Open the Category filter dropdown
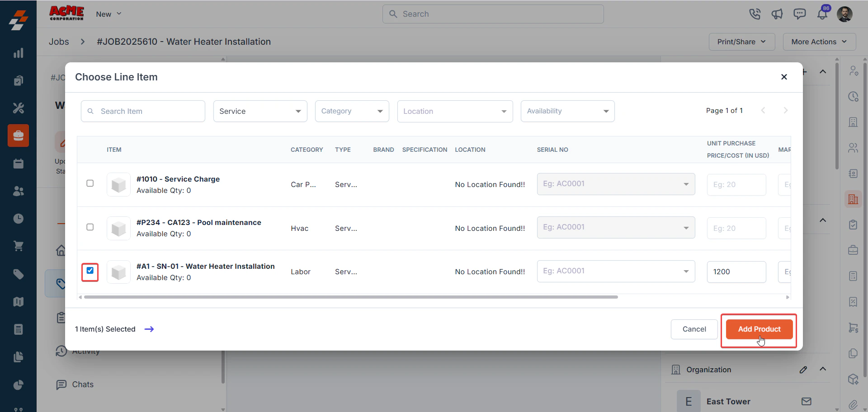The width and height of the screenshot is (868, 412). click(352, 111)
